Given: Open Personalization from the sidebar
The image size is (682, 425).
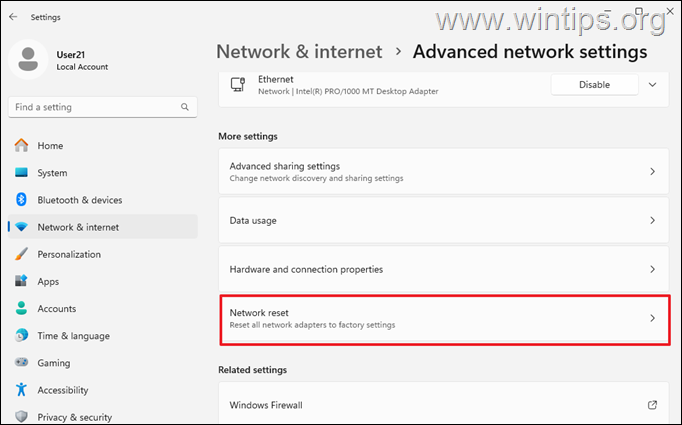Looking at the screenshot, I should 69,254.
